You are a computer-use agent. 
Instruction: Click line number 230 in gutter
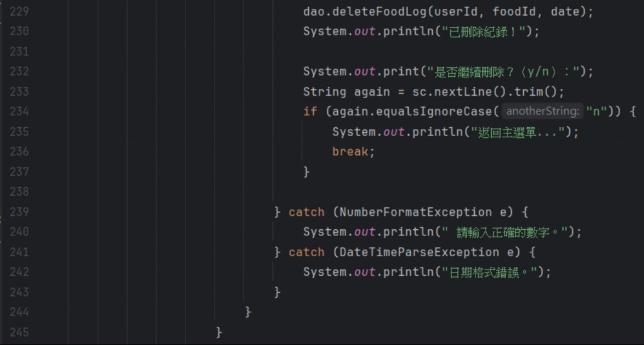[19, 31]
